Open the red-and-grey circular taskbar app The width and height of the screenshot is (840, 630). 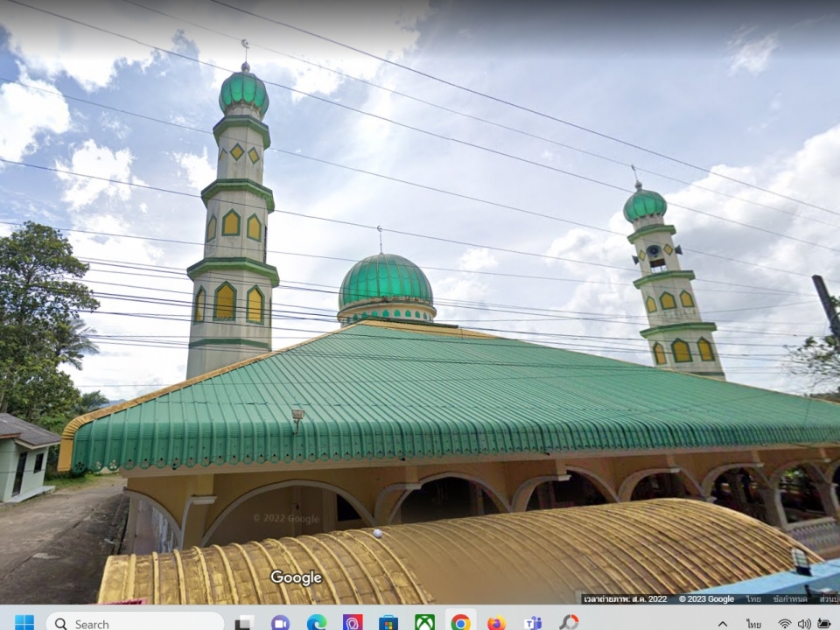[569, 623]
